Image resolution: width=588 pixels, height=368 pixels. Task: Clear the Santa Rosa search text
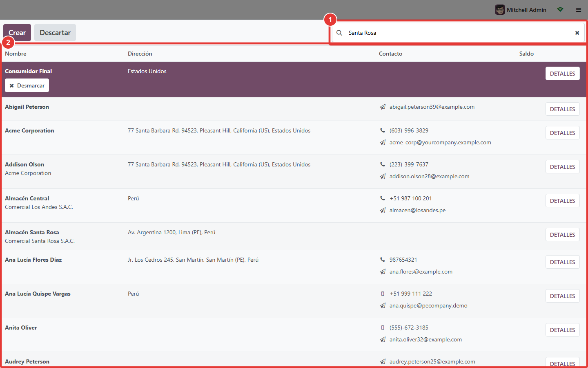point(577,33)
